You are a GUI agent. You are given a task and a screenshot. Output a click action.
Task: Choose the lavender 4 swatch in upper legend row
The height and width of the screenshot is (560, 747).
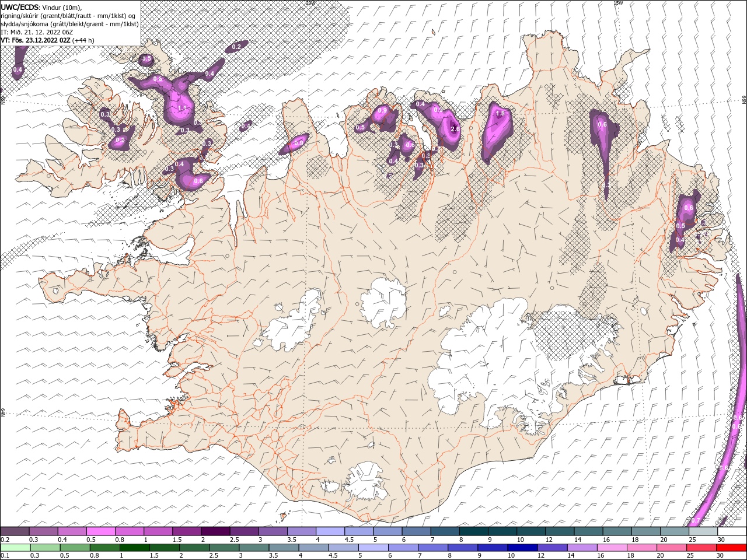coord(330,531)
